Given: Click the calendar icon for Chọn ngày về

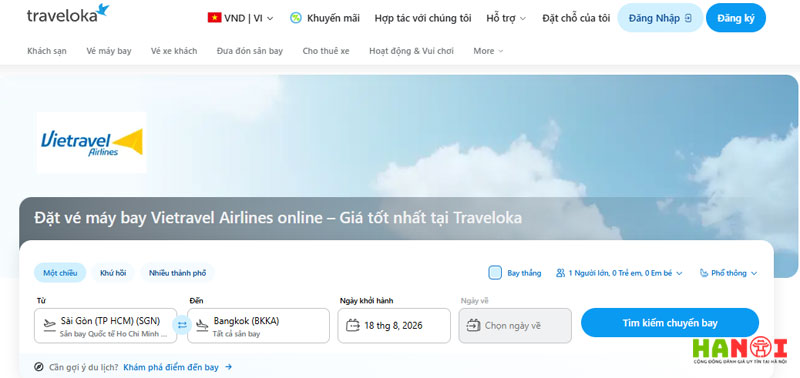Looking at the screenshot, I should 473,325.
